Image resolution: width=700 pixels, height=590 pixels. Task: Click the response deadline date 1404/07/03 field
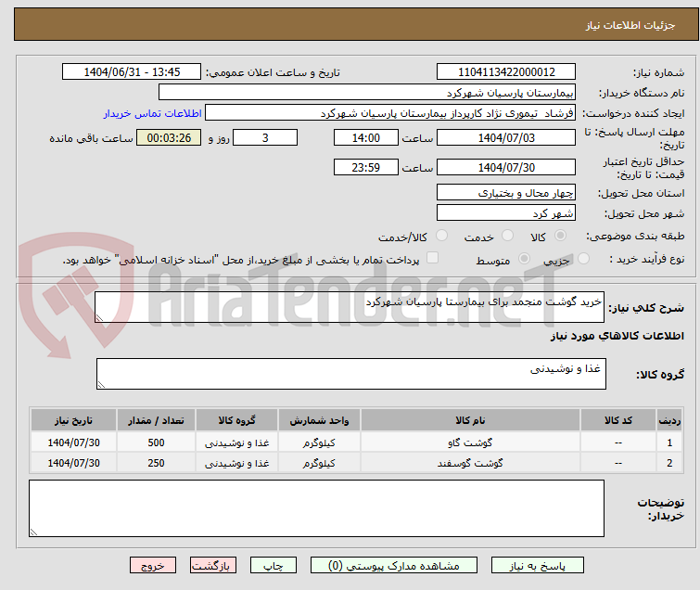click(x=506, y=137)
